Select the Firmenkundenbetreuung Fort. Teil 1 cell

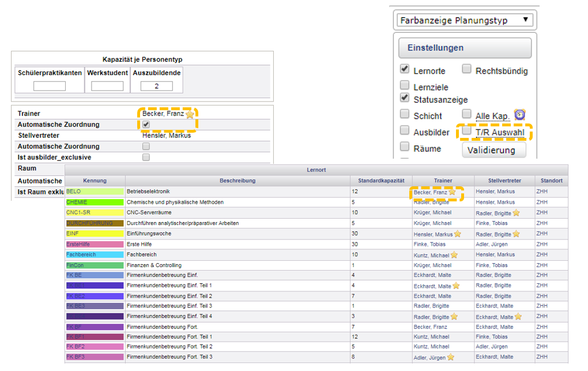click(x=238, y=337)
